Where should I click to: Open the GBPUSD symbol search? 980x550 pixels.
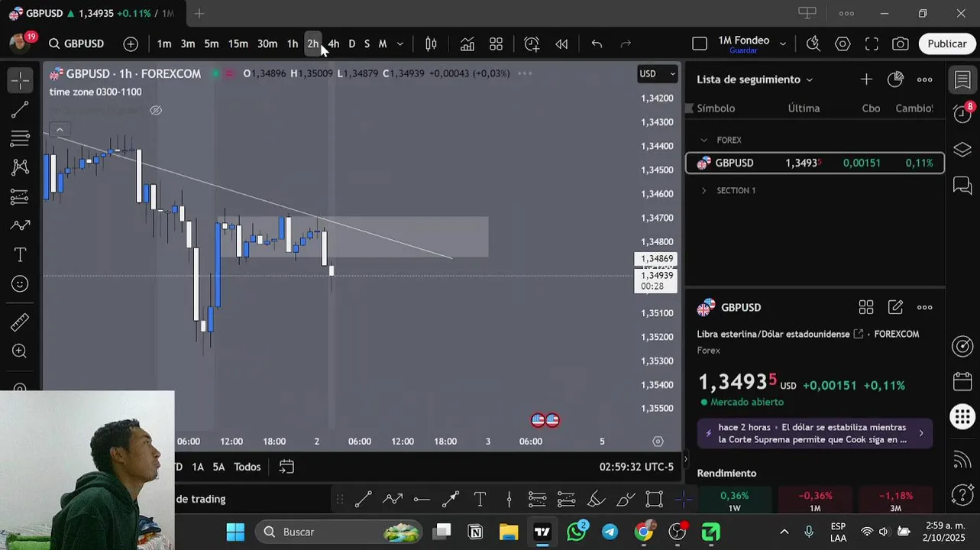point(76,44)
